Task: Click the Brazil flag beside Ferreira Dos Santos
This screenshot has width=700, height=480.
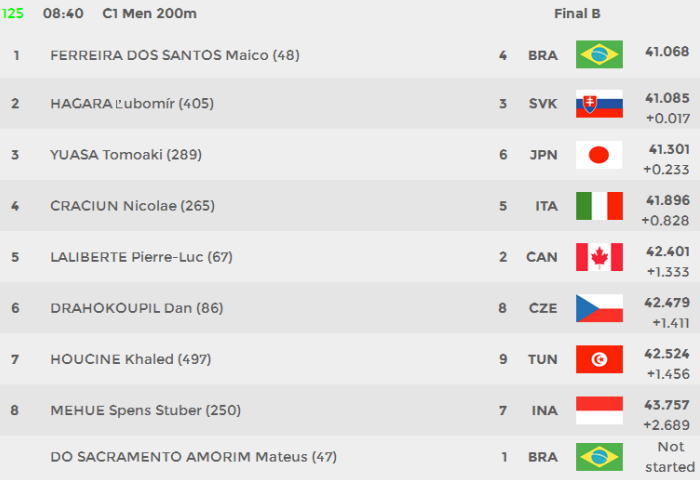Action: pyautogui.click(x=599, y=54)
